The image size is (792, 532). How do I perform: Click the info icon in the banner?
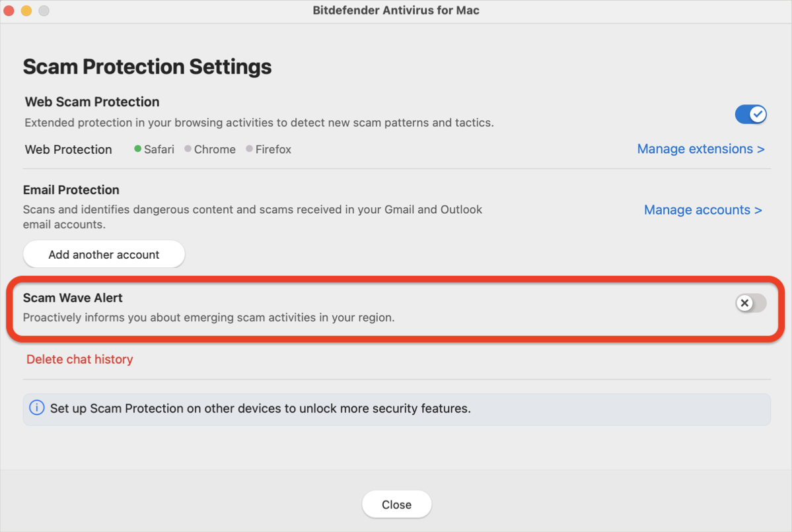[37, 408]
